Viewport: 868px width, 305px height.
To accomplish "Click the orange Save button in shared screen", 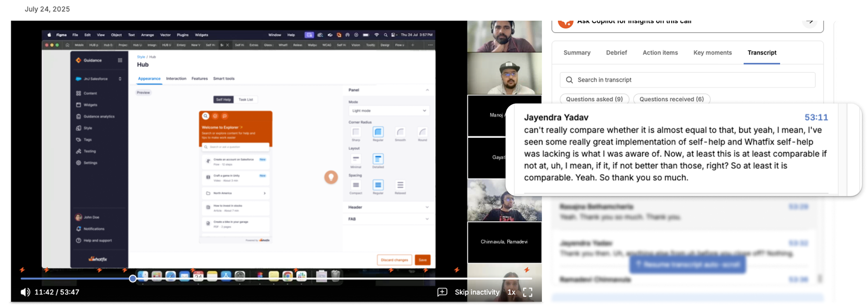I will 422,260.
